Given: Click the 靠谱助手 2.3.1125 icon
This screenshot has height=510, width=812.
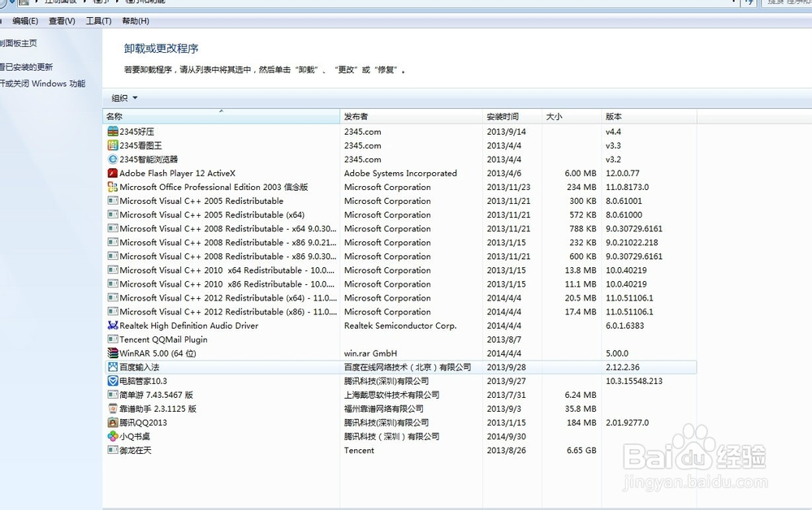Looking at the screenshot, I should point(112,408).
